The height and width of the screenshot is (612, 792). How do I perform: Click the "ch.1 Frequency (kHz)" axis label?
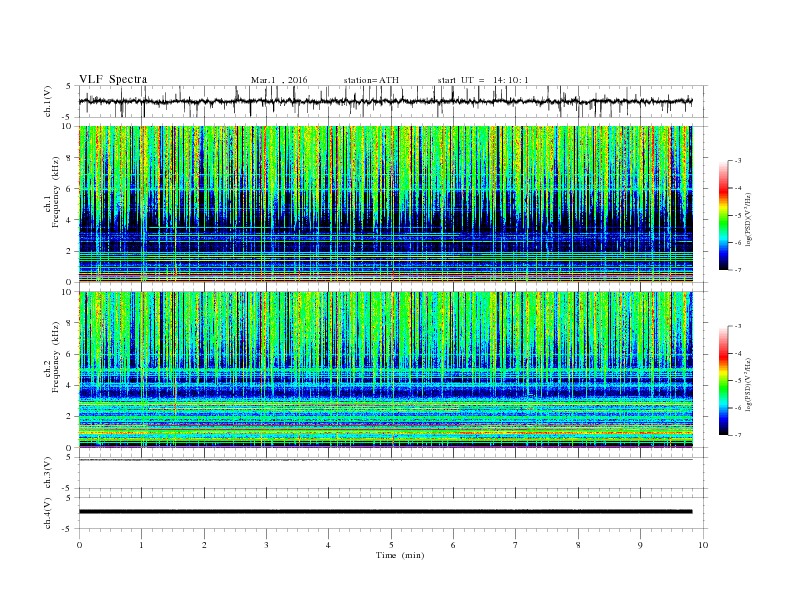click(52, 191)
